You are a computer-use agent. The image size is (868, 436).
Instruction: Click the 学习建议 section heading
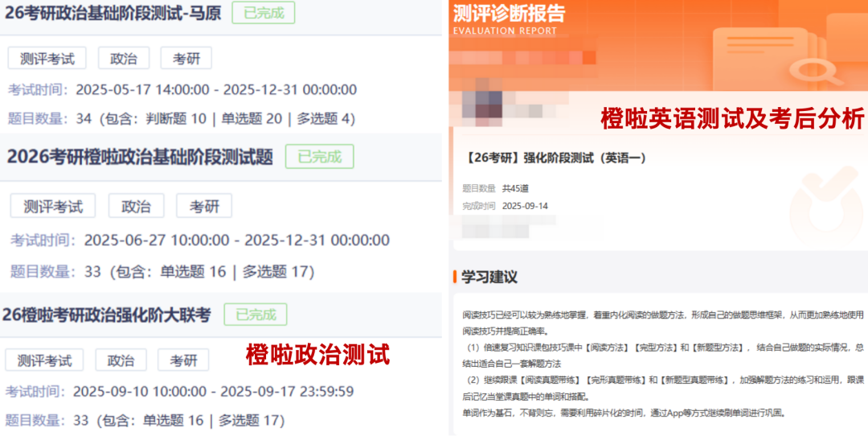[489, 277]
